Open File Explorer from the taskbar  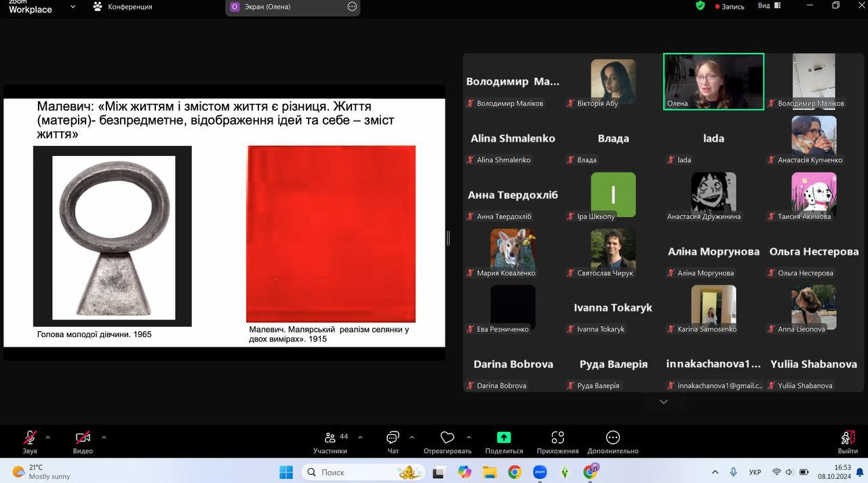pyautogui.click(x=490, y=471)
